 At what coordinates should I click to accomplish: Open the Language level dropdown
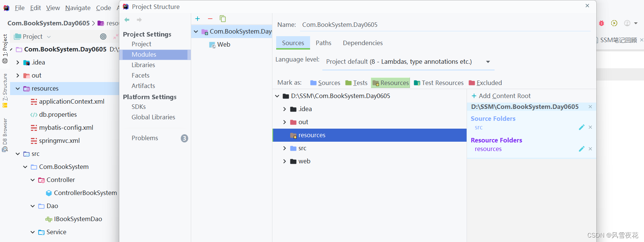tap(488, 62)
